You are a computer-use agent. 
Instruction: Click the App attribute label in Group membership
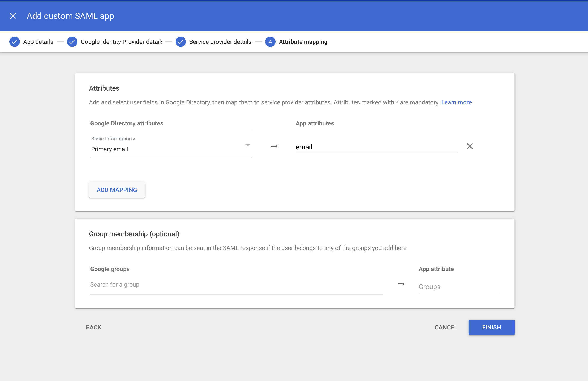[x=436, y=269]
